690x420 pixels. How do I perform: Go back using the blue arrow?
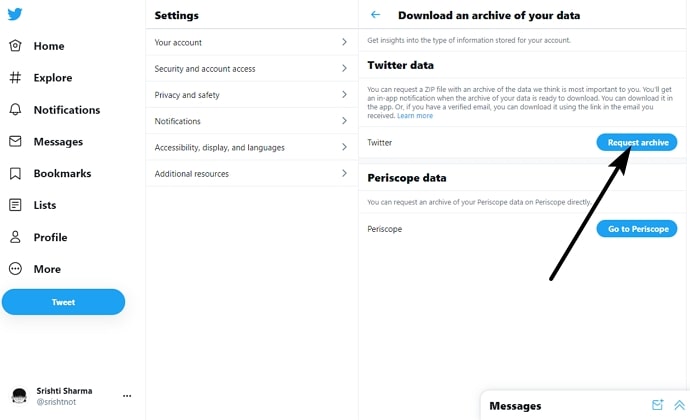[x=375, y=15]
